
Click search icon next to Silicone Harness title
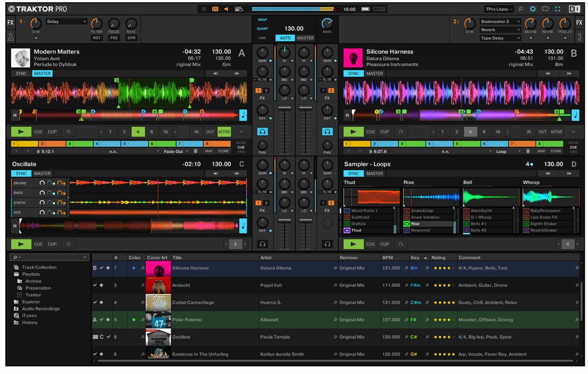tap(143, 268)
